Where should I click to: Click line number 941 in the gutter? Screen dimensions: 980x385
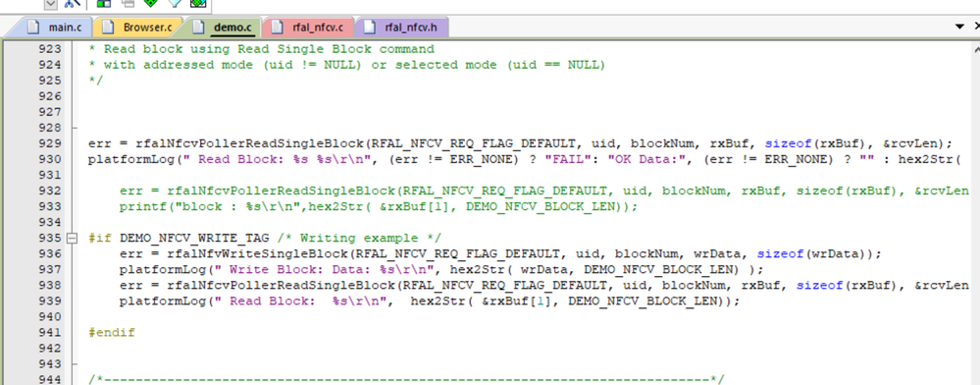[x=51, y=332]
